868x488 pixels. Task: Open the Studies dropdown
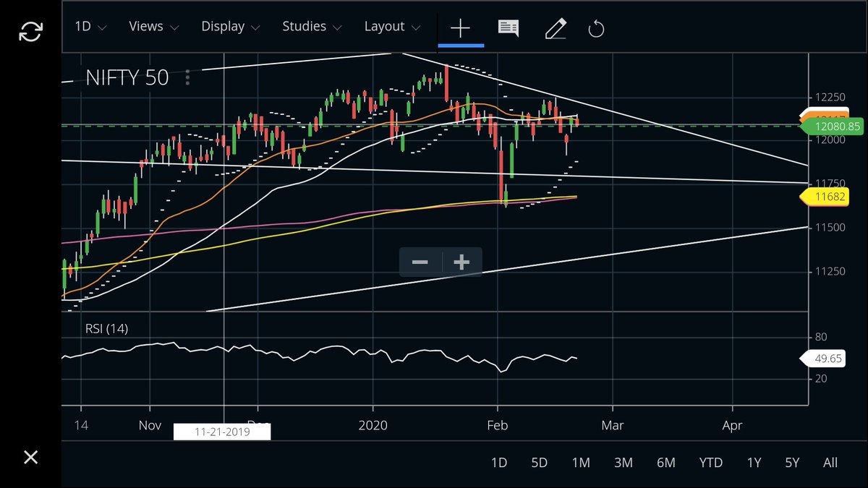click(311, 26)
